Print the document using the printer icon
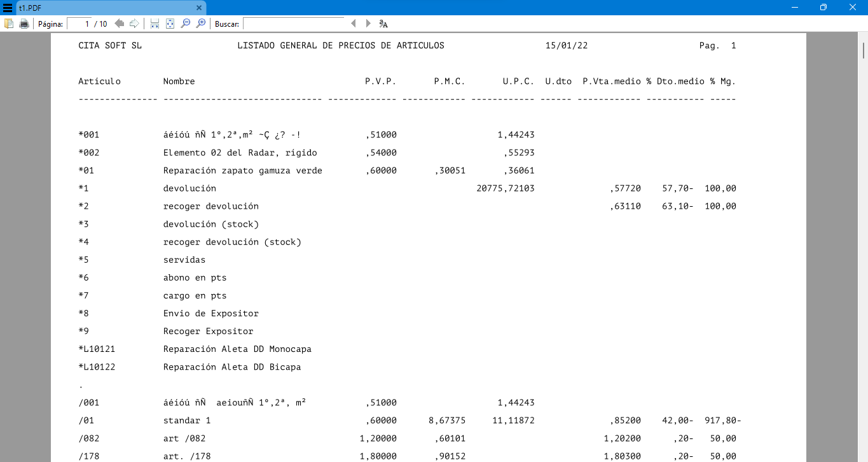This screenshot has width=868, height=462. click(24, 23)
